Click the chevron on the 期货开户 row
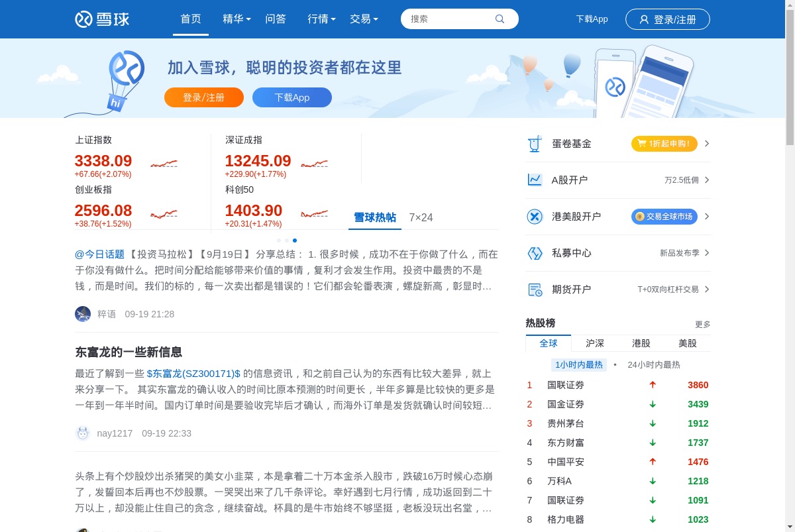The height and width of the screenshot is (532, 795). point(707,290)
